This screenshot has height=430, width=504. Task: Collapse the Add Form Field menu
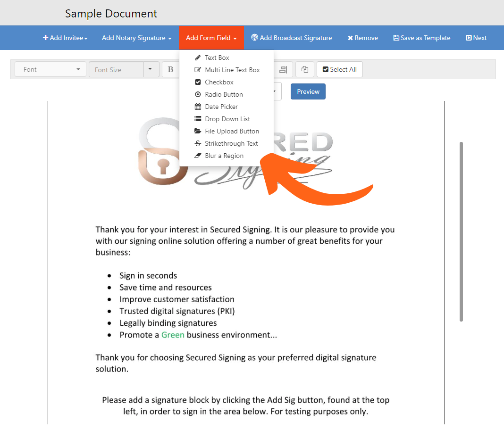tap(211, 38)
